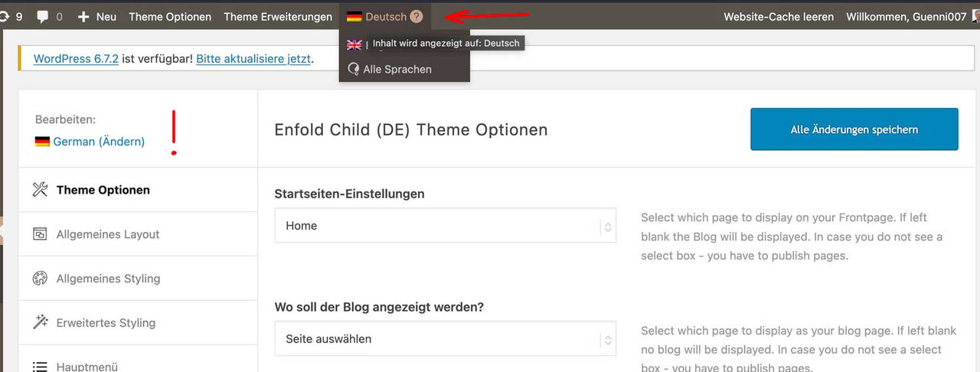Click the user avatar next to Guenni007

[976, 16]
